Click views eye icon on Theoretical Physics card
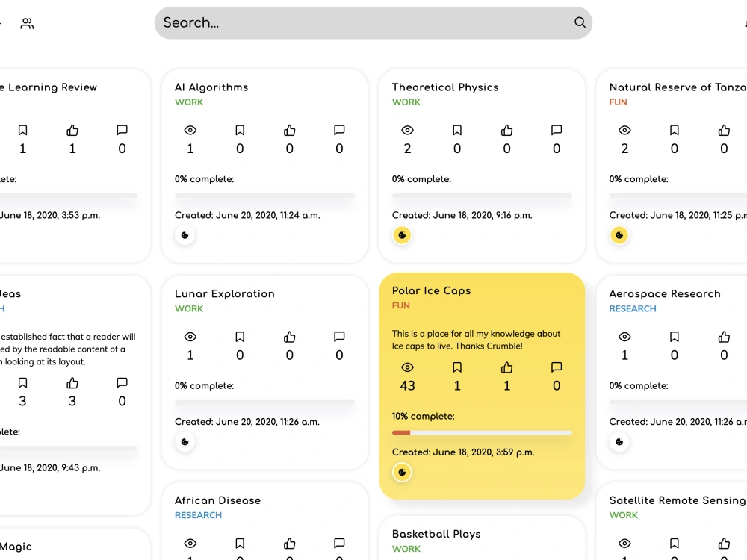 pyautogui.click(x=407, y=130)
